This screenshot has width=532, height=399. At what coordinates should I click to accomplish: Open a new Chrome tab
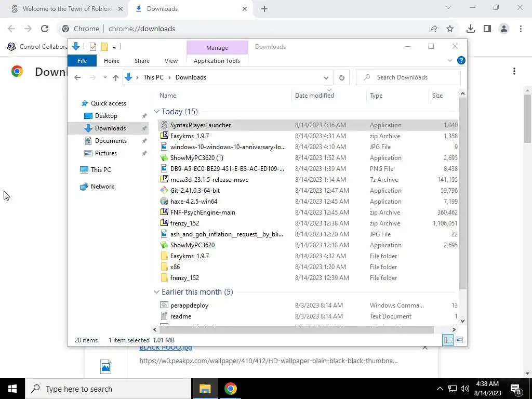pos(264,9)
